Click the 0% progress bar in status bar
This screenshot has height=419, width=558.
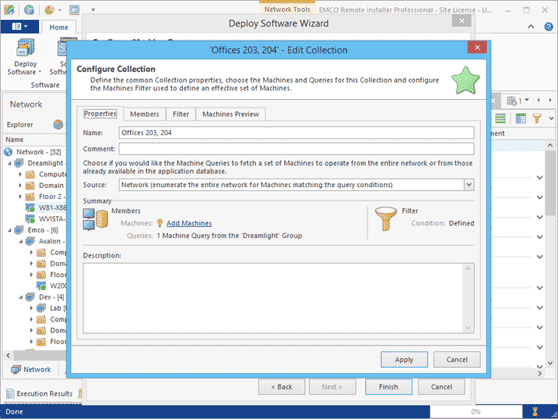tap(476, 412)
